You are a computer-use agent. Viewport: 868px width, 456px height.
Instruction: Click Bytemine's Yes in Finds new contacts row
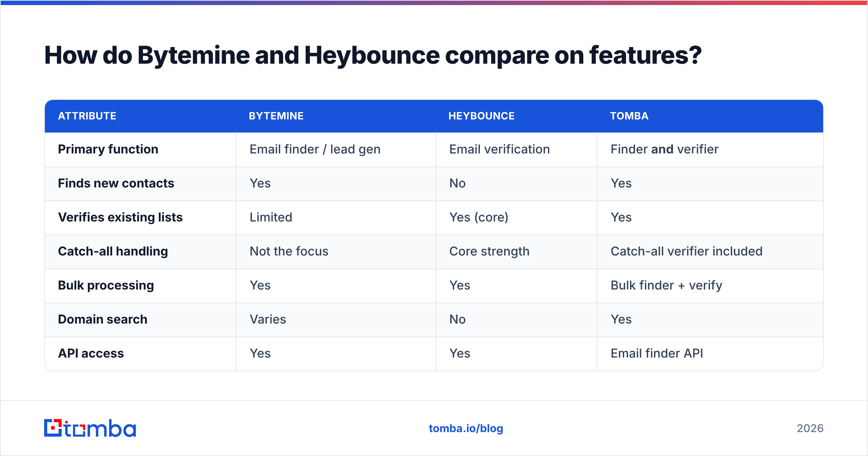(260, 183)
